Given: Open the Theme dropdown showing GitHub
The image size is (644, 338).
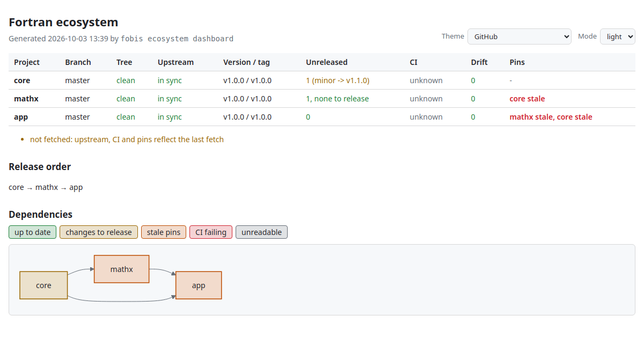Looking at the screenshot, I should (519, 36).
